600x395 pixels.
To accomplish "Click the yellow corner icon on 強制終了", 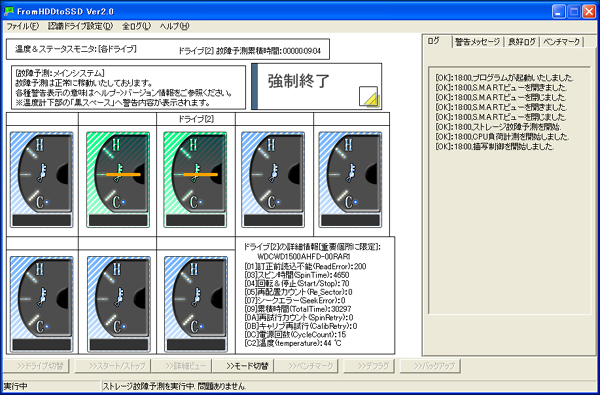I will (x=368, y=96).
